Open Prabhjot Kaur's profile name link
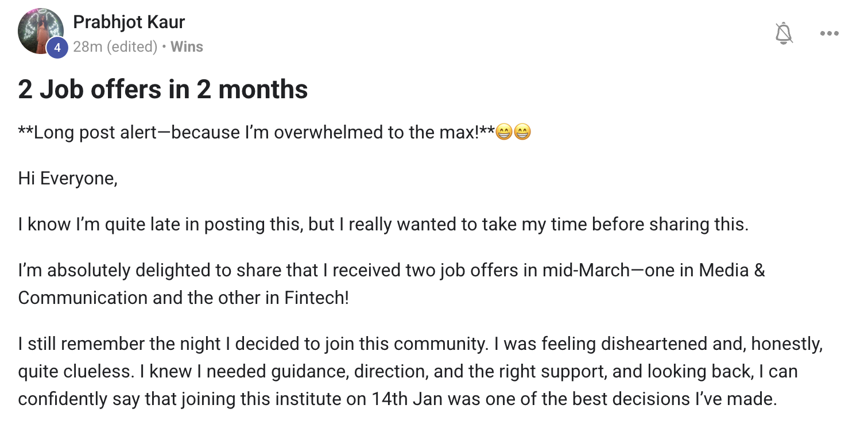This screenshot has width=868, height=424. 129,22
